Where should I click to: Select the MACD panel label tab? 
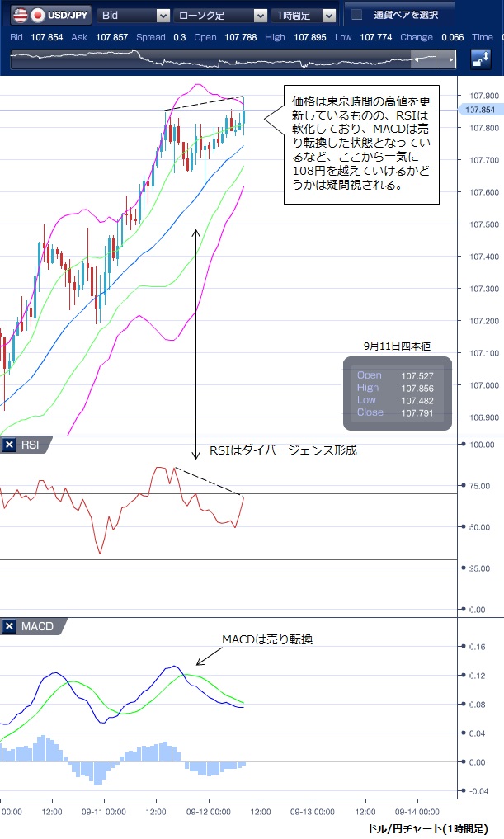(x=38, y=627)
